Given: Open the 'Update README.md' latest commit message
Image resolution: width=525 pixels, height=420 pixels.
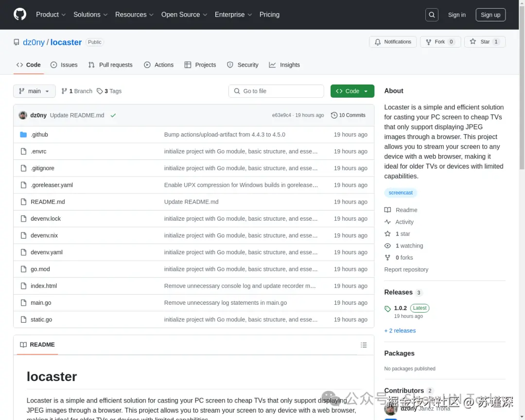Looking at the screenshot, I should tap(77, 115).
